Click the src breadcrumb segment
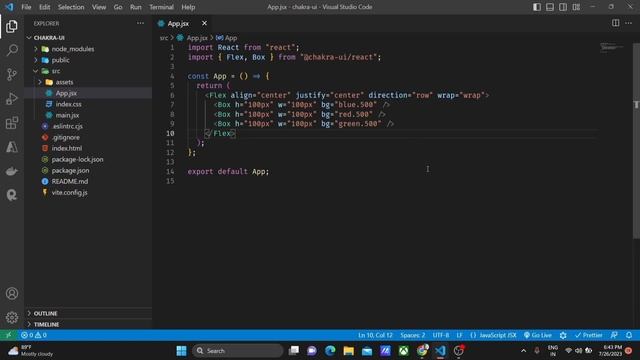This screenshot has width=640, height=360. coord(164,38)
